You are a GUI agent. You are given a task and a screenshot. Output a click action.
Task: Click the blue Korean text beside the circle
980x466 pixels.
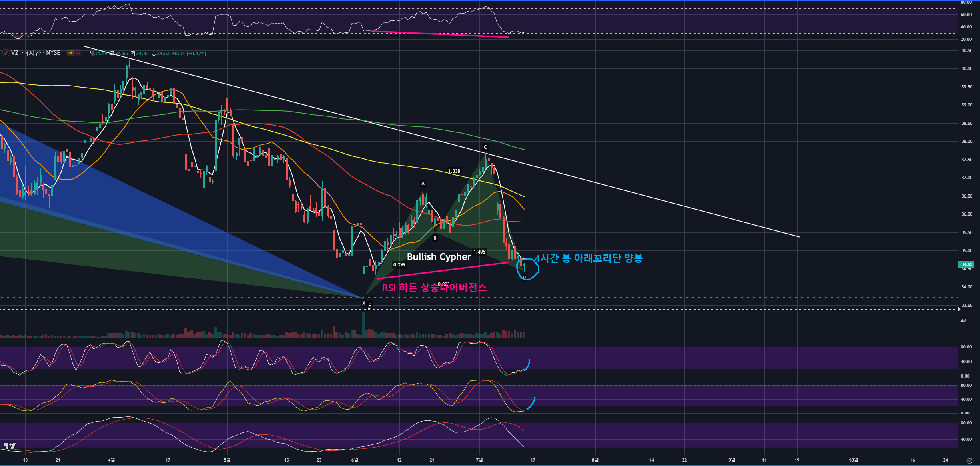coord(589,258)
